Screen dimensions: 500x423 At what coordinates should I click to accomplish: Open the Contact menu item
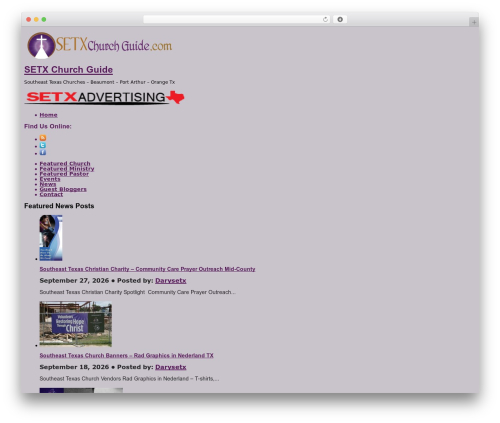click(x=51, y=194)
